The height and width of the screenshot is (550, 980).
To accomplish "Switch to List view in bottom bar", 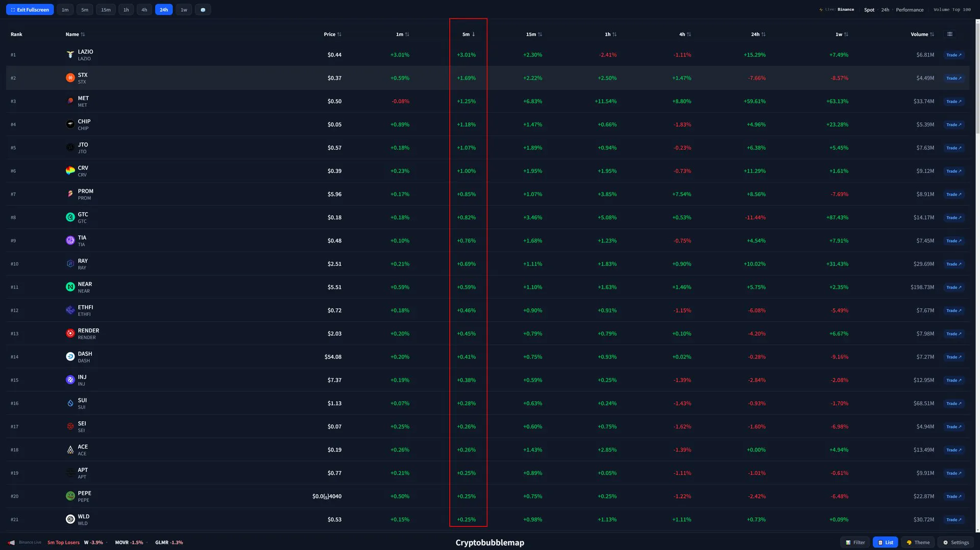I will coord(886,542).
